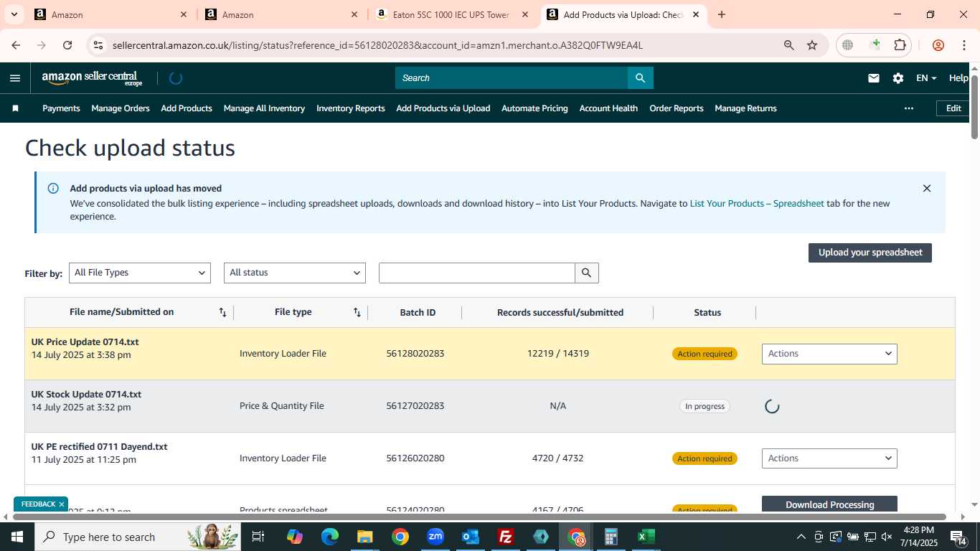Viewport: 980px width, 551px height.
Task: Open Calculator from the taskbar
Action: [x=611, y=537]
